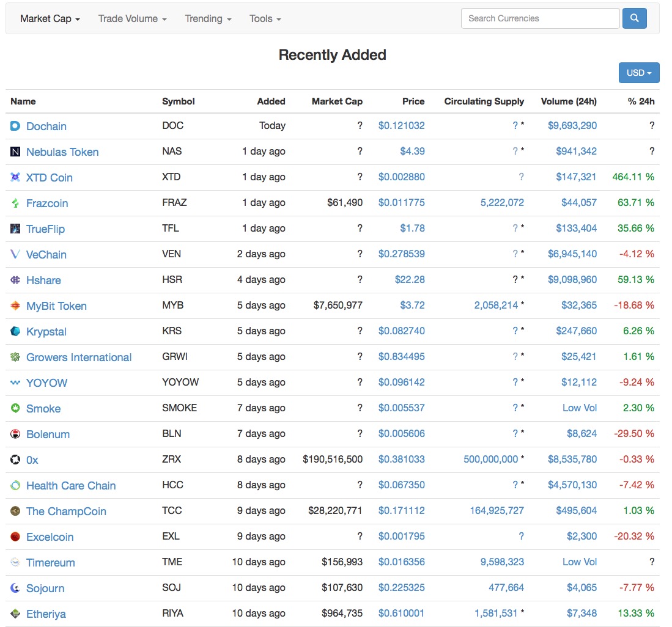Sort table by Name column header
Viewport: 672px width, 627px height.
(x=23, y=101)
